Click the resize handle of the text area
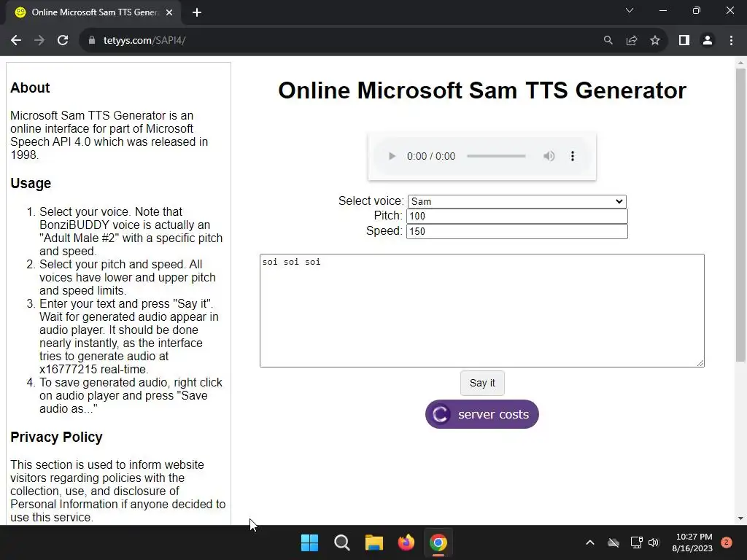747x560 pixels. 700,363
